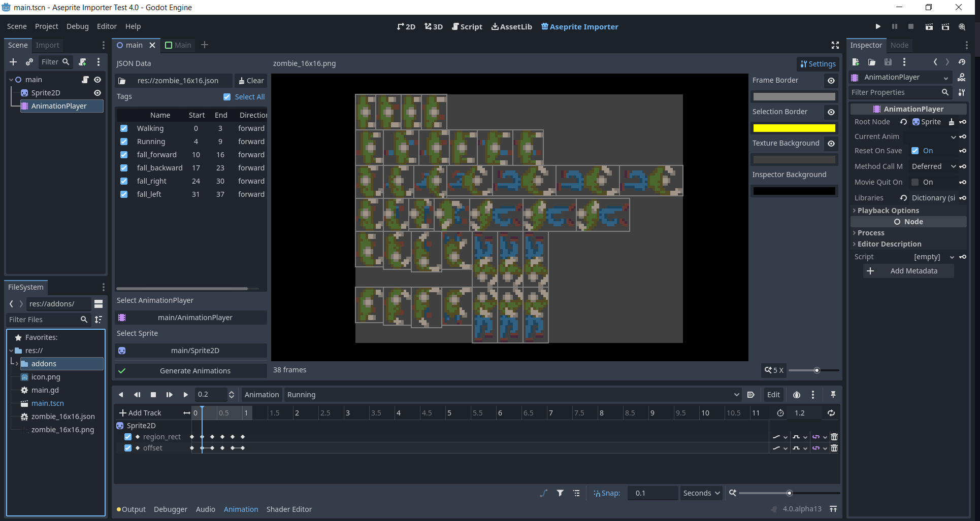Toggle animation loop icon on timeline
Viewport: 980px width, 521px height.
click(x=831, y=413)
